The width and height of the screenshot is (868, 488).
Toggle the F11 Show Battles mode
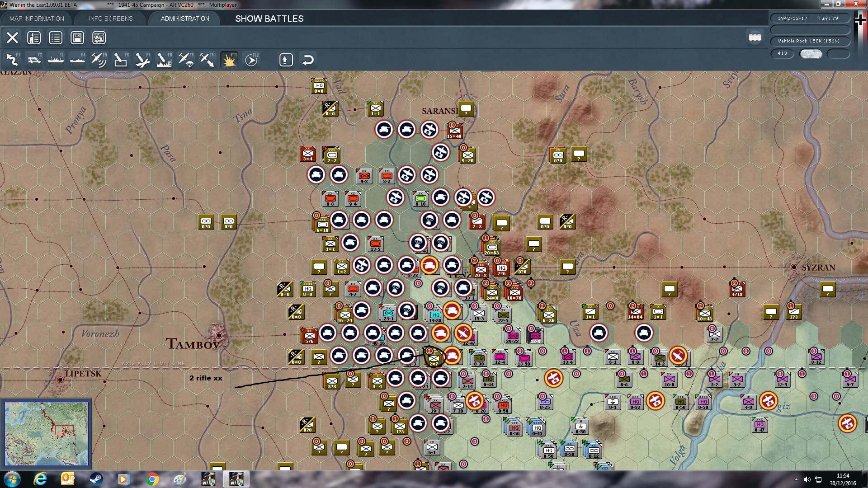(229, 60)
